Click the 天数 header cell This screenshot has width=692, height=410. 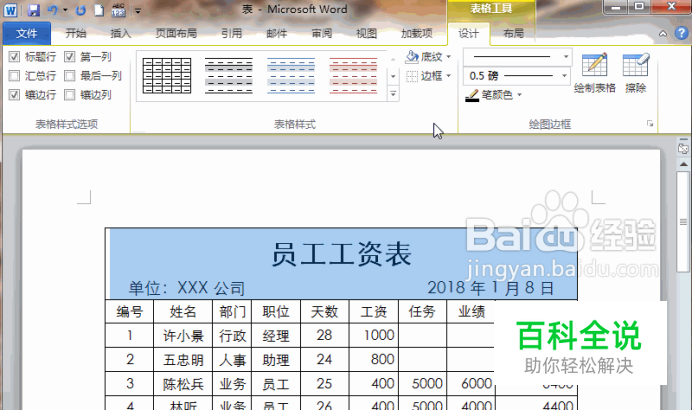[x=324, y=312]
